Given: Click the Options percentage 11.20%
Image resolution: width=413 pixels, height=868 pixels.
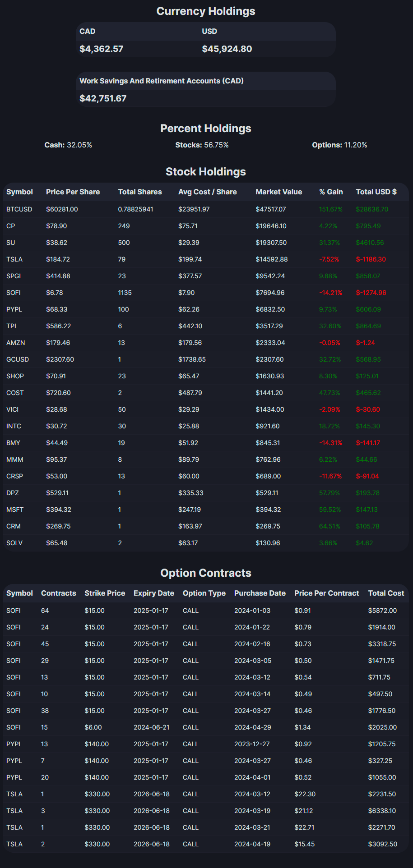Looking at the screenshot, I should coord(356,145).
